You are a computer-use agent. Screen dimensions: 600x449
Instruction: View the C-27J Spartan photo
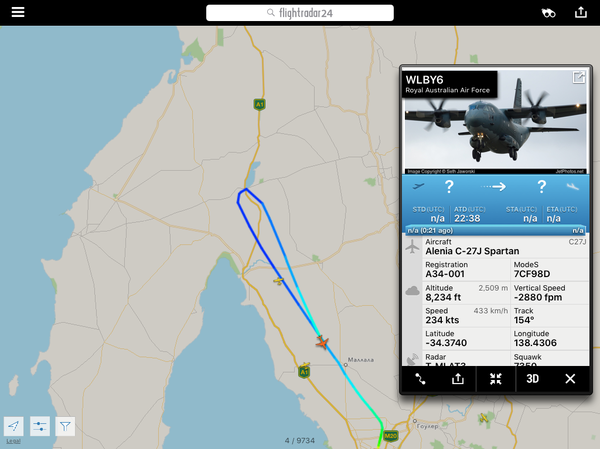pyautogui.click(x=495, y=122)
